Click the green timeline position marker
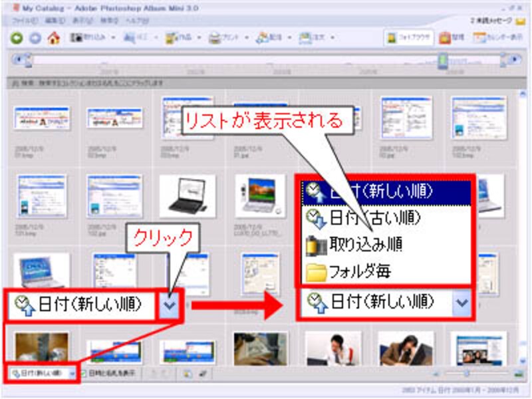This screenshot has width=532, height=399. coord(443,61)
